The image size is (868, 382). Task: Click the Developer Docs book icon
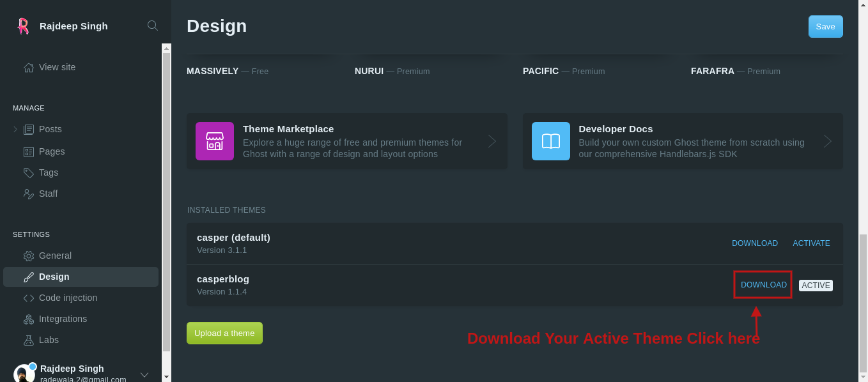[550, 141]
